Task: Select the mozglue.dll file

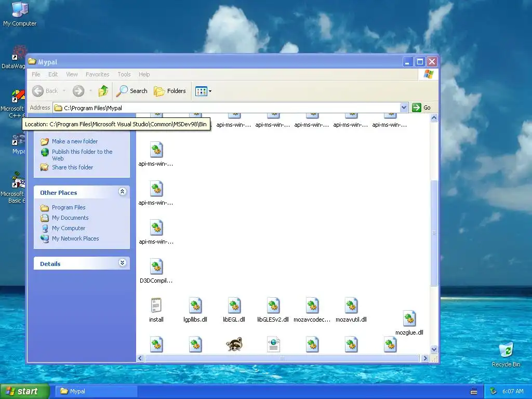Action: (409, 323)
